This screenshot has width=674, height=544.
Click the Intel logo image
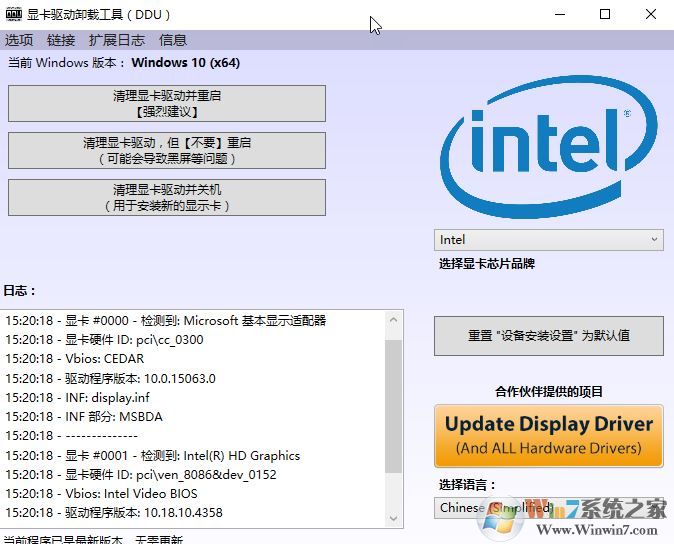click(x=548, y=147)
